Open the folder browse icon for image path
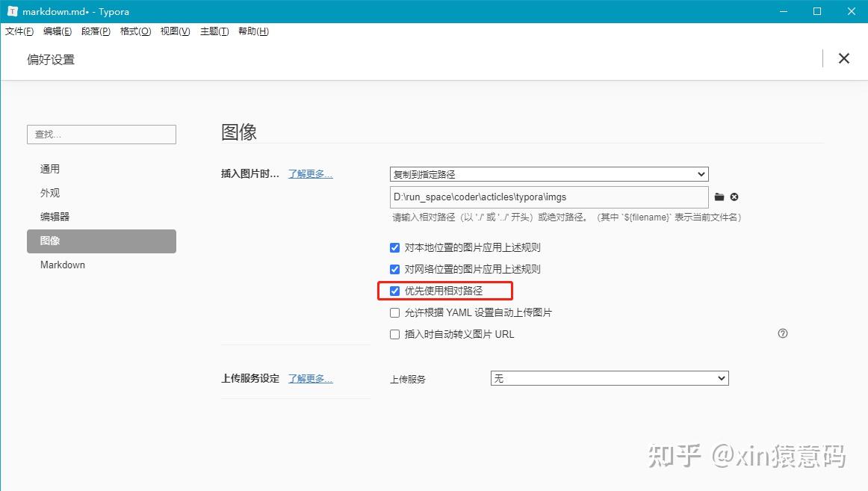Viewport: 868px width, 491px height. 719,197
